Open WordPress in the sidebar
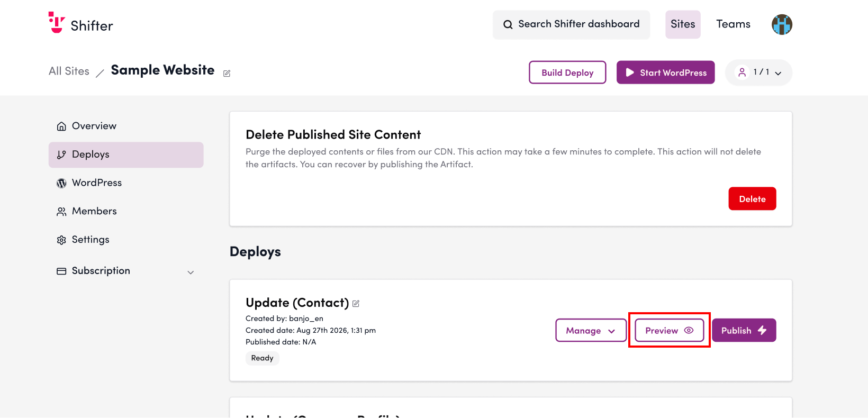 (126, 183)
